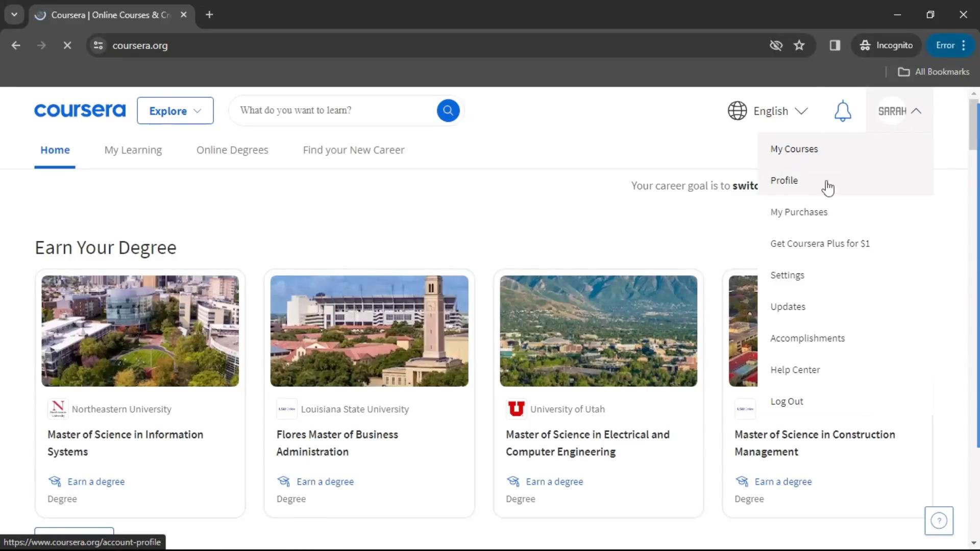
Task: Click the My Purchases menu entry
Action: click(x=799, y=211)
